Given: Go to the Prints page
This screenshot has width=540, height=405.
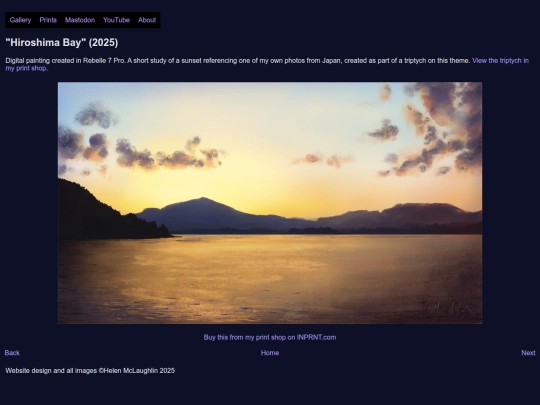Looking at the screenshot, I should [48, 20].
